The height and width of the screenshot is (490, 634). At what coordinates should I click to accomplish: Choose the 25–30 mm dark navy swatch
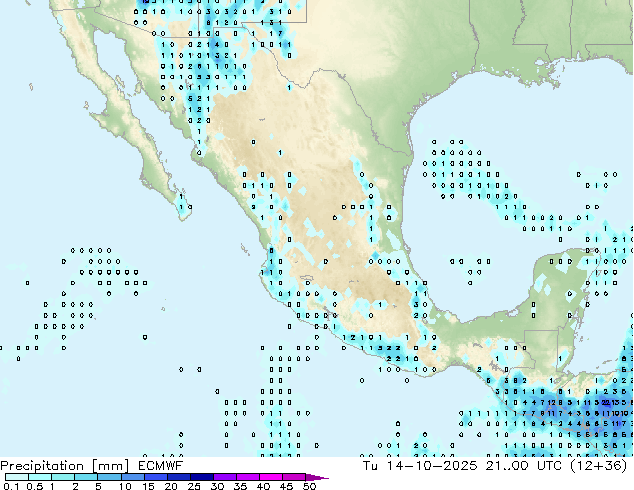(x=201, y=477)
